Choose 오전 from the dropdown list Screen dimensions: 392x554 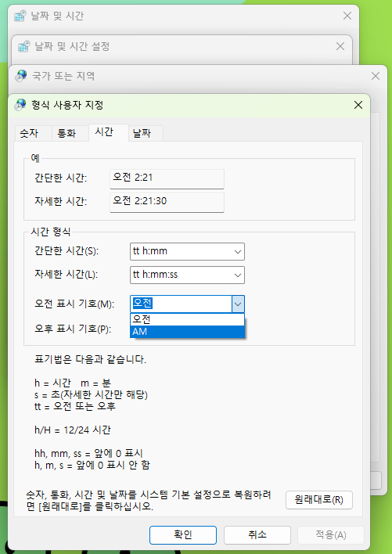[x=187, y=319]
